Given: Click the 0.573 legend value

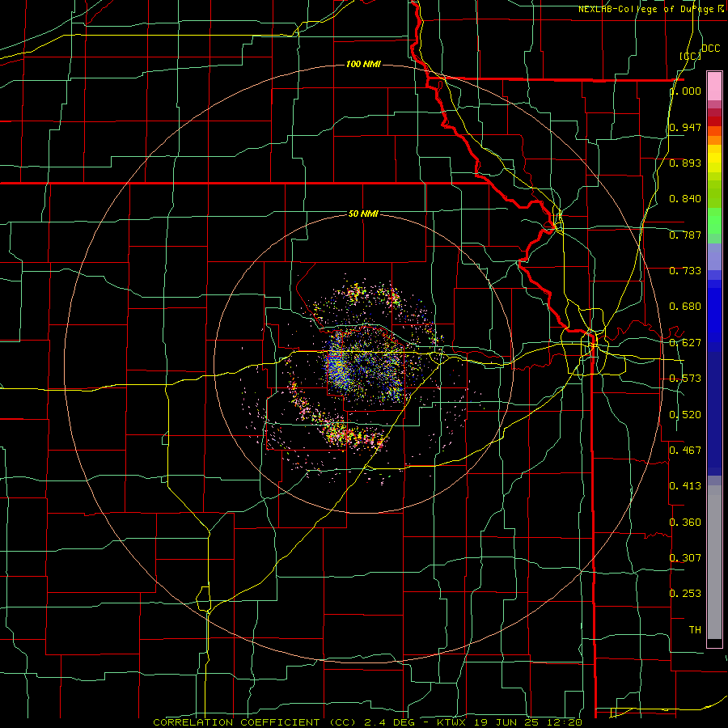Looking at the screenshot, I should click(x=685, y=379).
